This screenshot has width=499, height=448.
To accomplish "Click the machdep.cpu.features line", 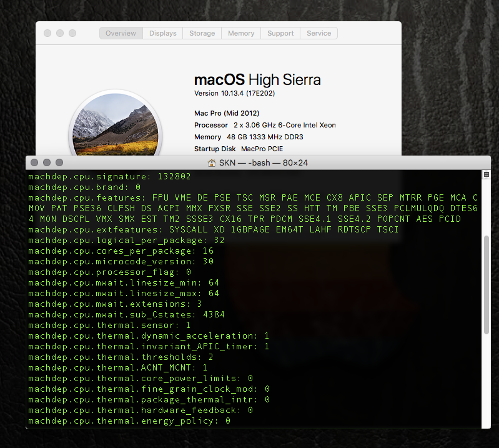I will (253, 208).
